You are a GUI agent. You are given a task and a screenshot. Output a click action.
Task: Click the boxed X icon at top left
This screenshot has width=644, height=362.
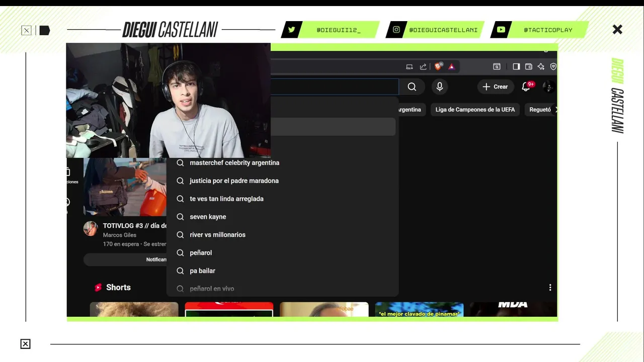(26, 31)
